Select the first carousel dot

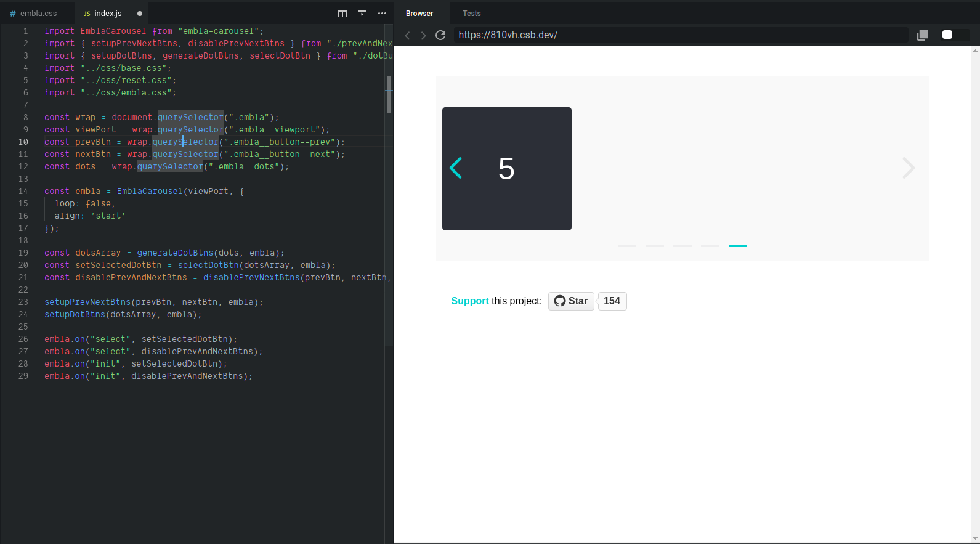[x=627, y=246]
